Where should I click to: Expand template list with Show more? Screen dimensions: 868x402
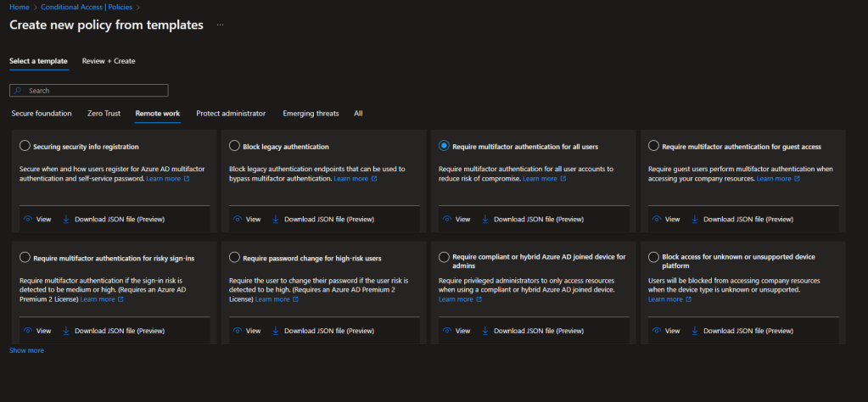(26, 350)
